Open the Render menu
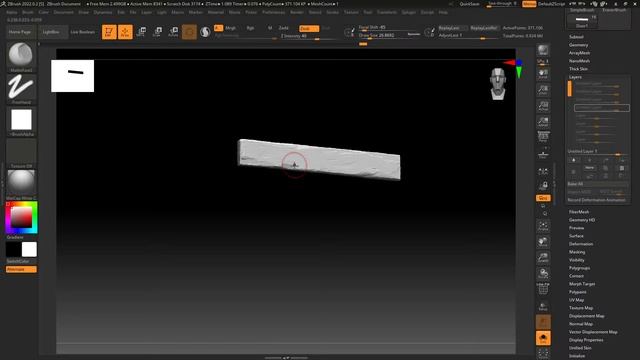 (x=297, y=12)
